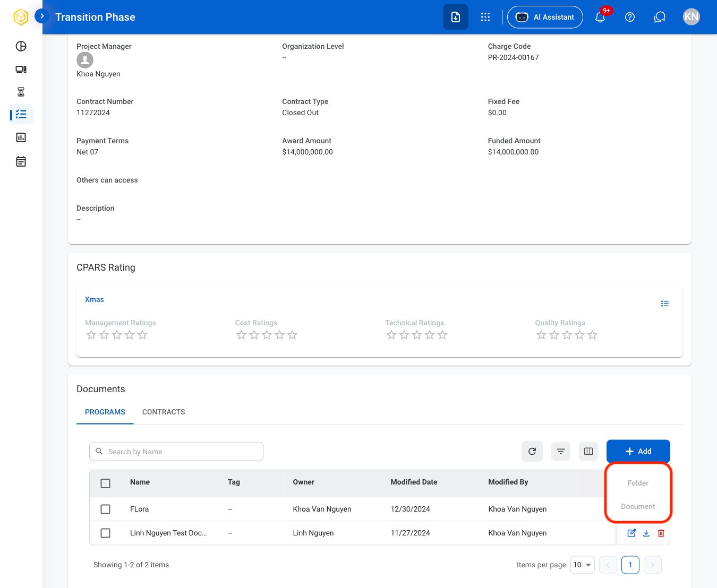
Task: Refresh the documents list
Action: [x=532, y=451]
